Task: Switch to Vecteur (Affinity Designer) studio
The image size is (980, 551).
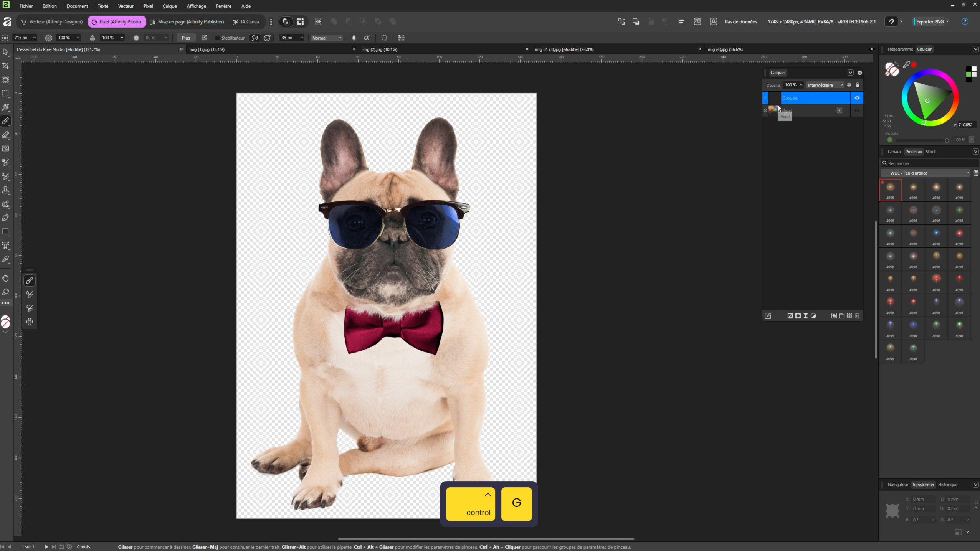Action: pyautogui.click(x=52, y=21)
